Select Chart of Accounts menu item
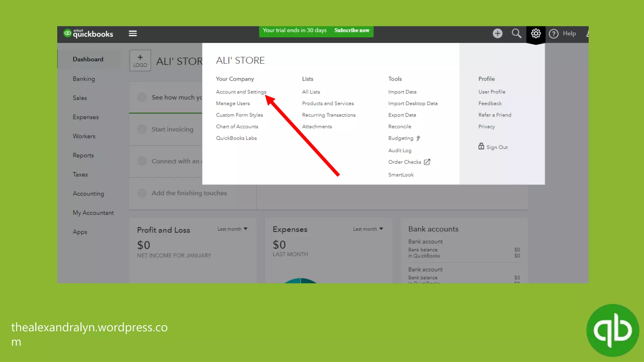644x362 pixels. [x=237, y=126]
